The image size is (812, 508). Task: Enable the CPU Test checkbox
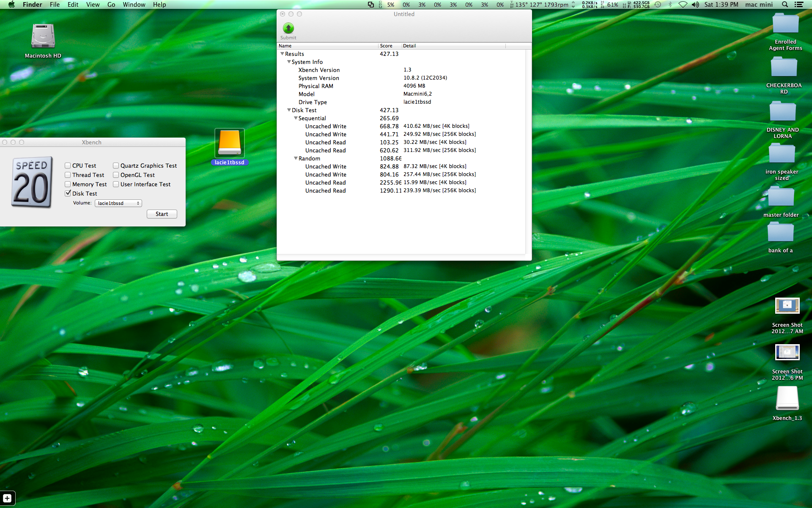pos(68,166)
